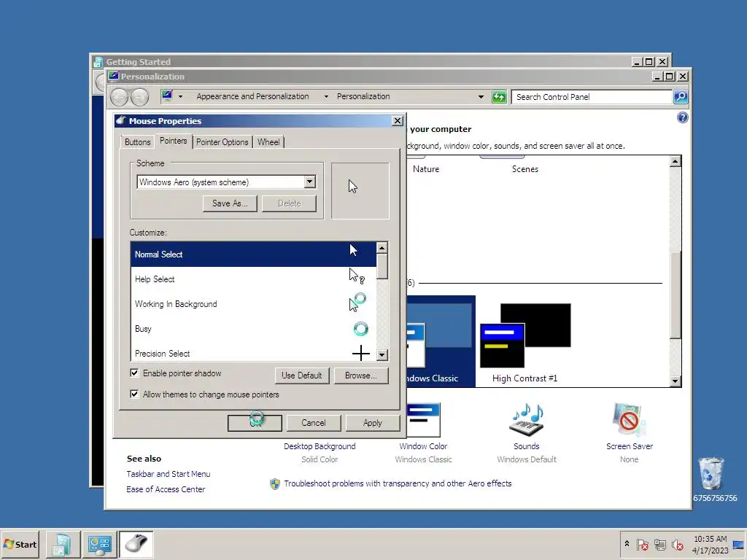Image resolution: width=747 pixels, height=560 pixels.
Task: Click the green Refresh button
Action: (x=499, y=97)
